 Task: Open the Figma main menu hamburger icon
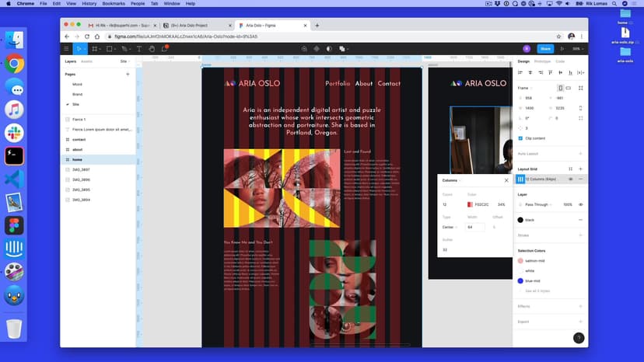point(67,48)
